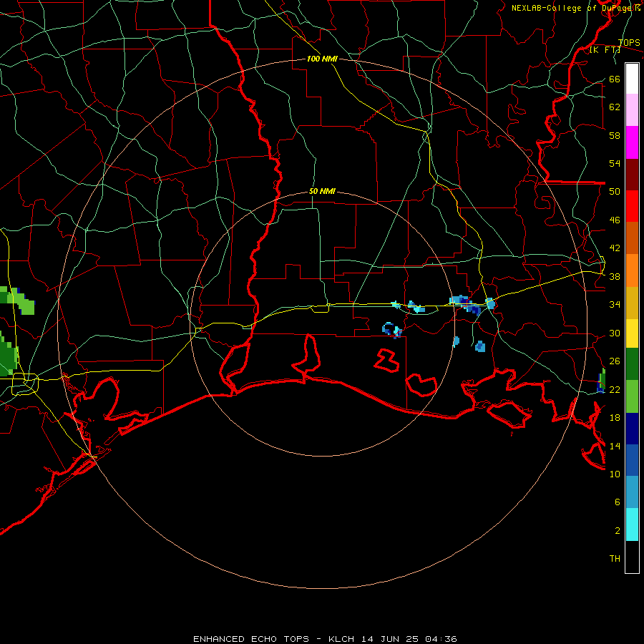The width and height of the screenshot is (644, 644).
Task: Click the green echo at the far right edge
Action: click(x=602, y=381)
